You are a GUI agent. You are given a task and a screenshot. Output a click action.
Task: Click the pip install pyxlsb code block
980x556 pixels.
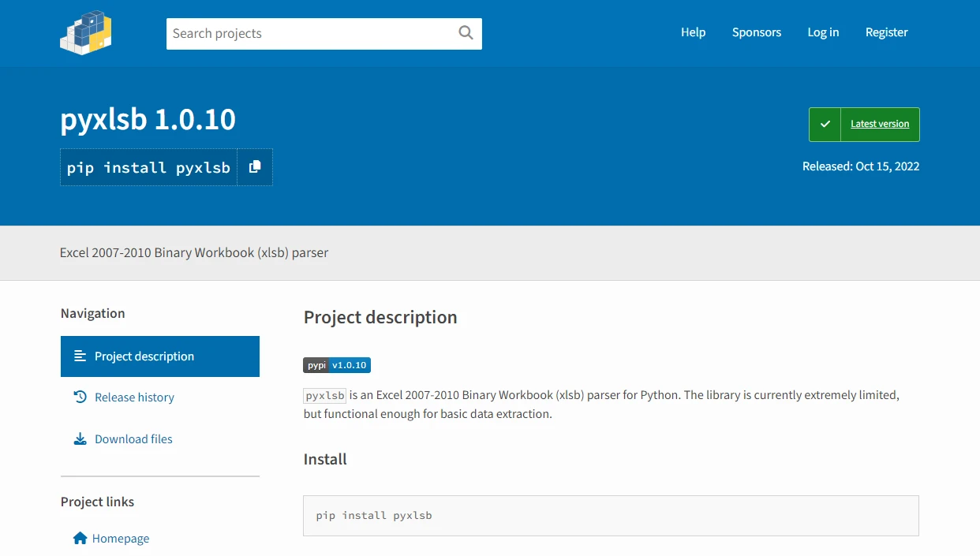611,516
